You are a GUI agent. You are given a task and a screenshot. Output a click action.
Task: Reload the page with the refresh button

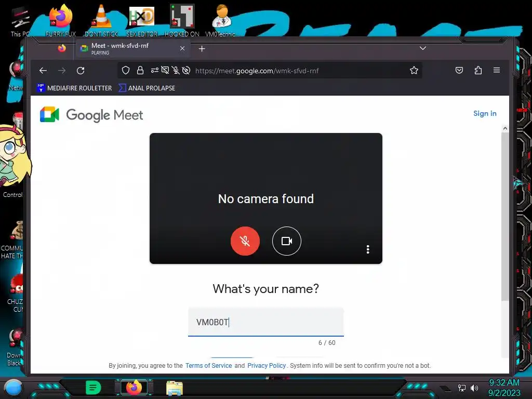point(81,71)
